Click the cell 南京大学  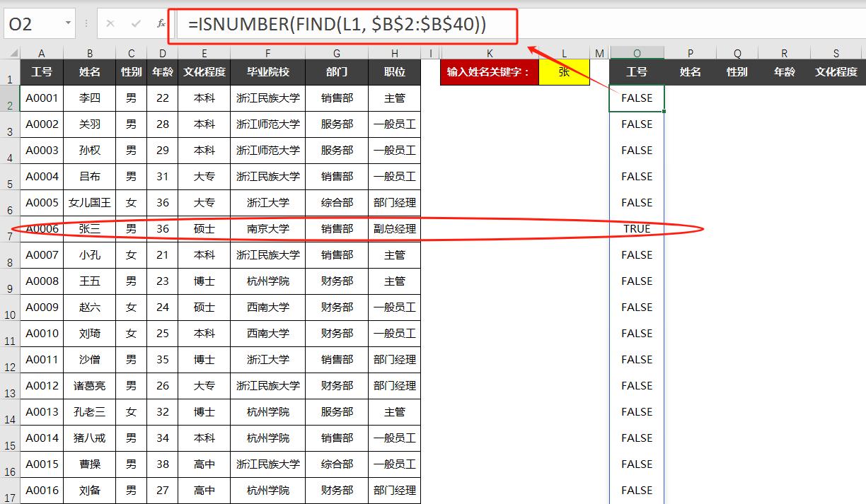coord(268,229)
